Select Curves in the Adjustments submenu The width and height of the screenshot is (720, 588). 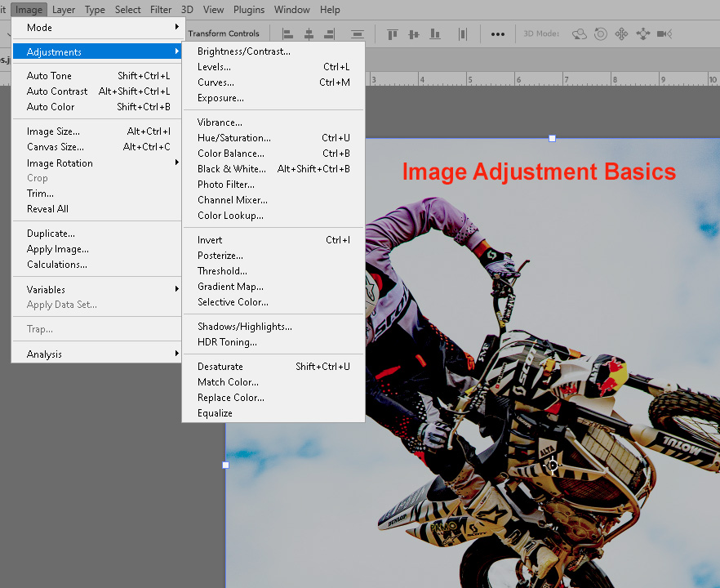click(216, 82)
